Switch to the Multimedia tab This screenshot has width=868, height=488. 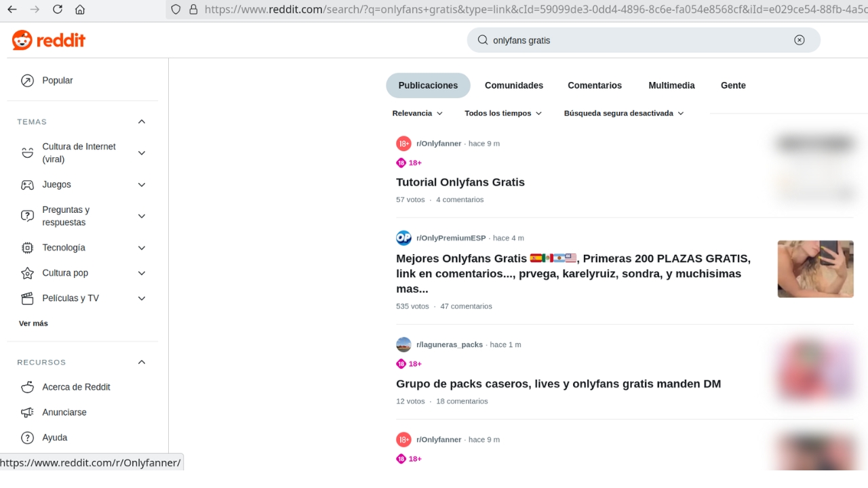(x=671, y=85)
